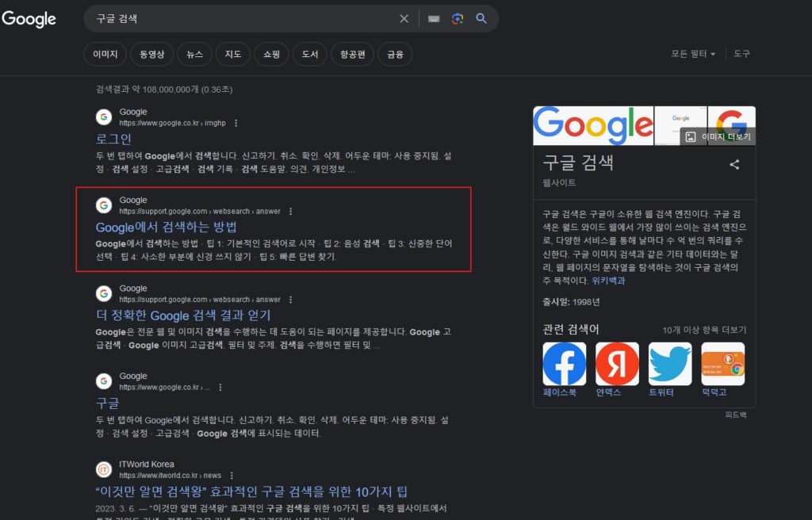Viewport: 812px width, 520px height.
Task: Open the 구글 search result link
Action: coord(108,403)
